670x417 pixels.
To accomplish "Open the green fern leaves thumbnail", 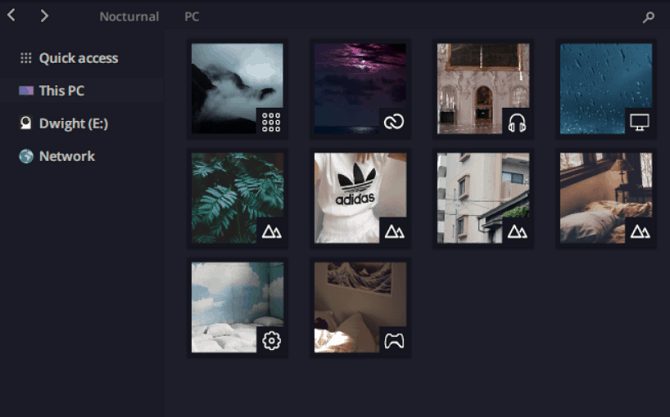I will pyautogui.click(x=237, y=198).
